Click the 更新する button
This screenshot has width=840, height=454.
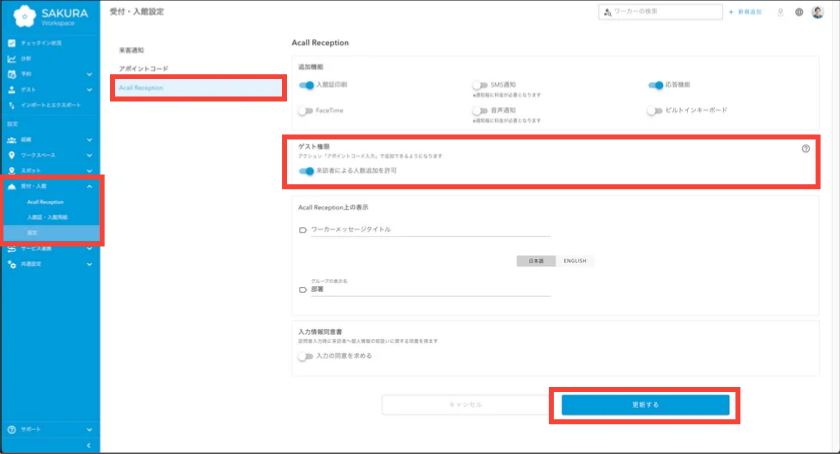pyautogui.click(x=645, y=404)
